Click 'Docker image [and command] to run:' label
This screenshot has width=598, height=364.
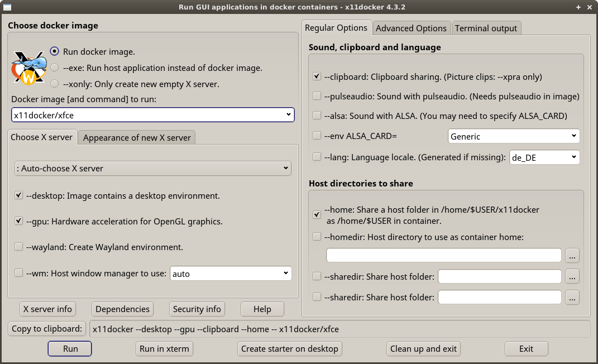(x=84, y=99)
